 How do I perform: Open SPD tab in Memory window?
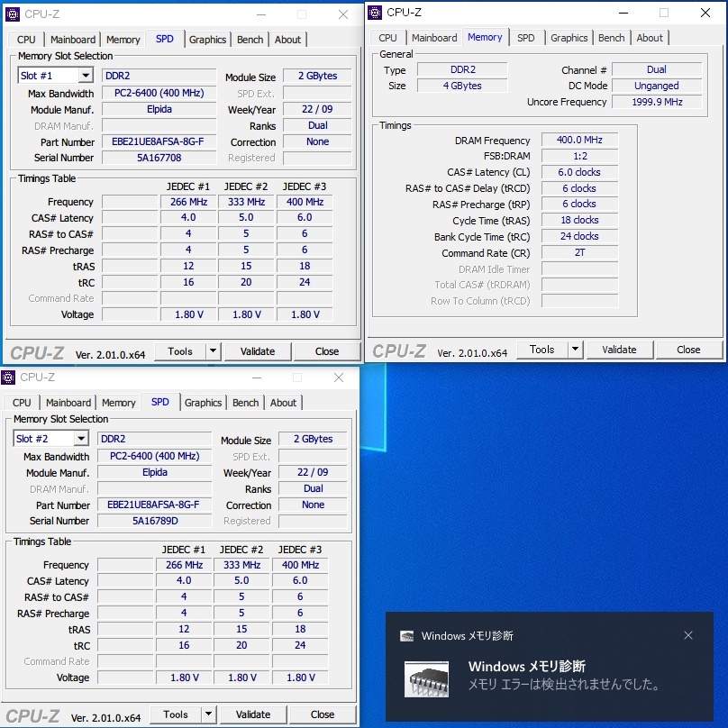point(526,38)
